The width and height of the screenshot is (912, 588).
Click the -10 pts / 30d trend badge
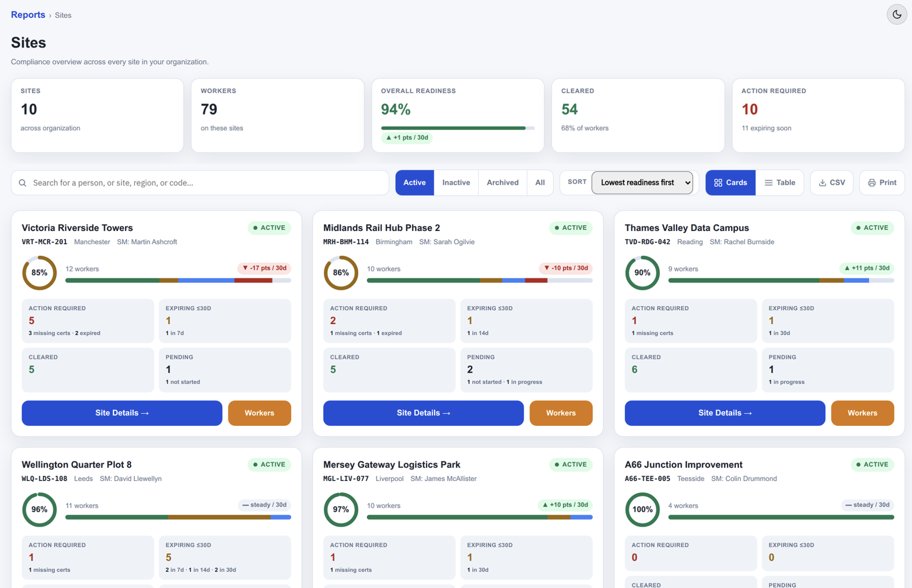click(x=565, y=268)
